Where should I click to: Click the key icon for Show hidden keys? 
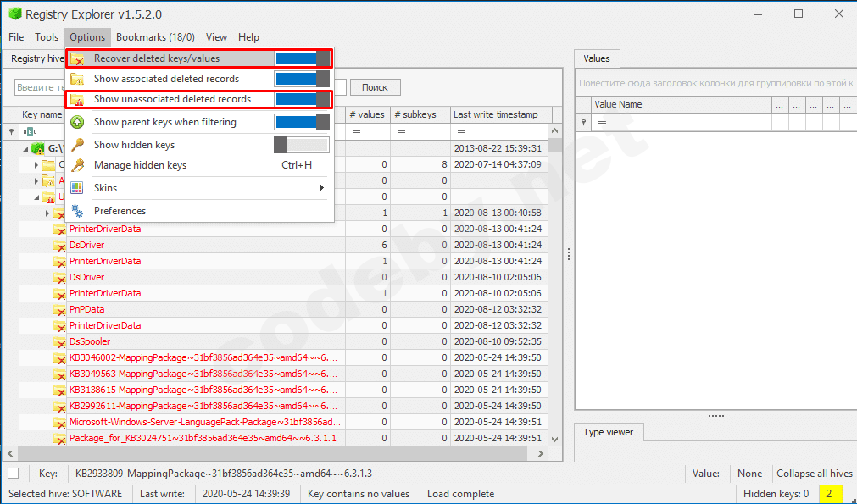coord(78,145)
